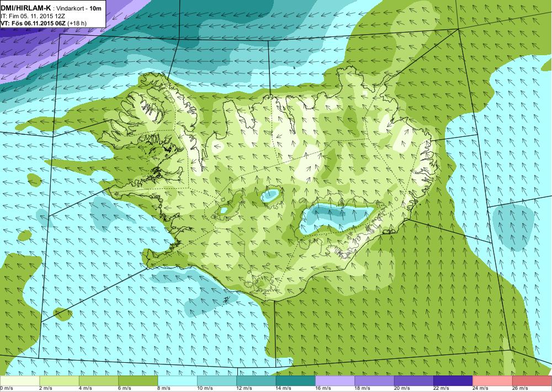Click the dark indigo 22–24 m/s legend swatch

pyautogui.click(x=453, y=381)
